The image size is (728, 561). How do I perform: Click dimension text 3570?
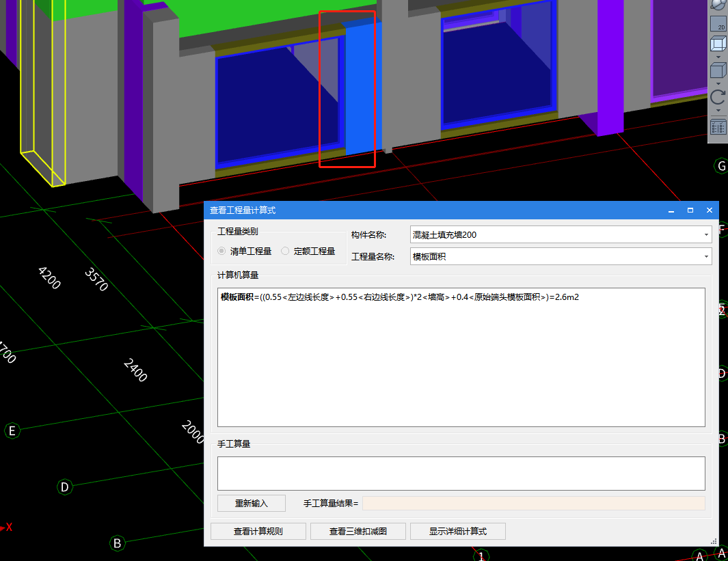point(96,279)
